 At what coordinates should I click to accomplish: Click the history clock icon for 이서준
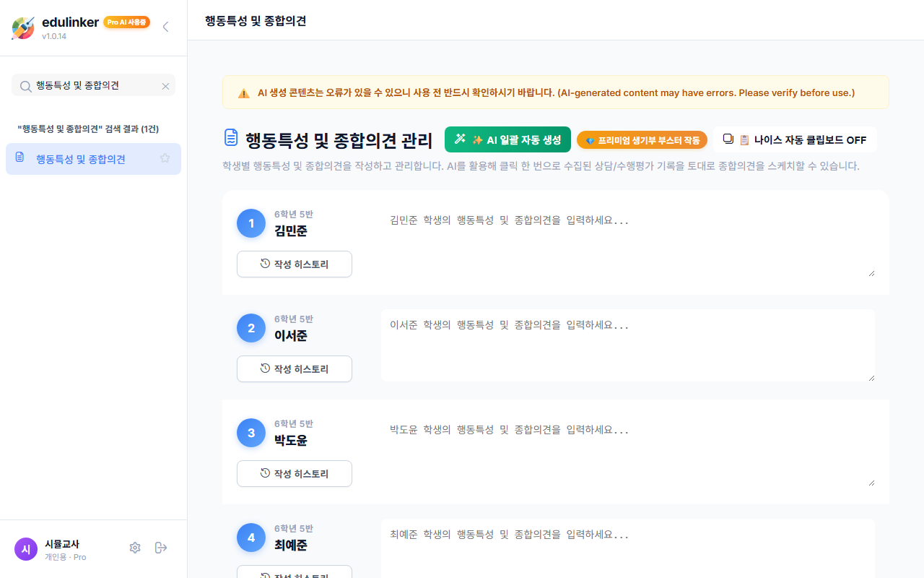point(266,368)
